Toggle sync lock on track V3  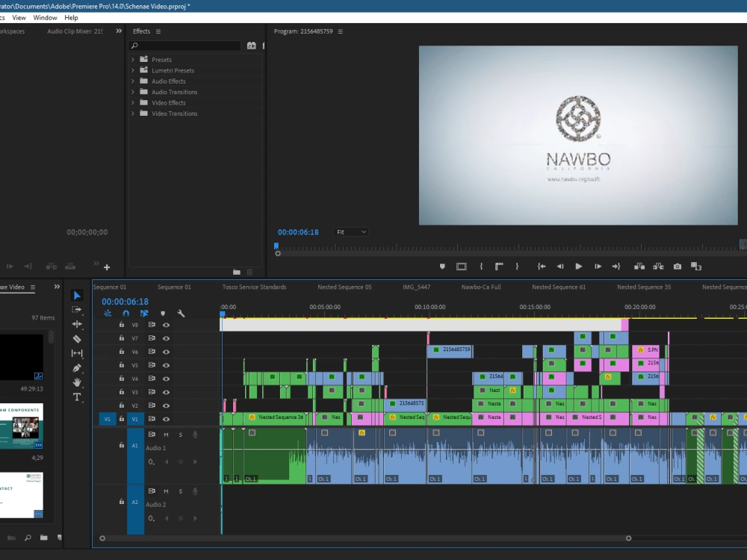[x=152, y=392]
